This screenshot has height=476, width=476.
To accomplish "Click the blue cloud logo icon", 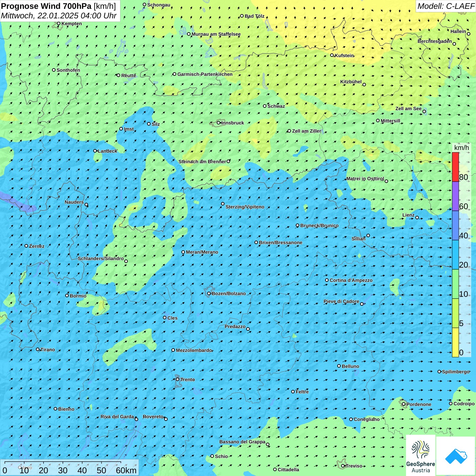I will [456, 456].
